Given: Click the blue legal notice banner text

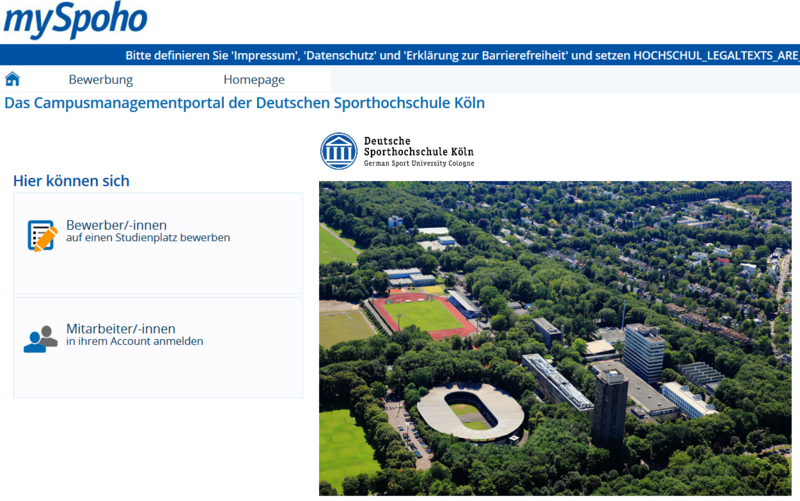Looking at the screenshot, I should [x=462, y=55].
